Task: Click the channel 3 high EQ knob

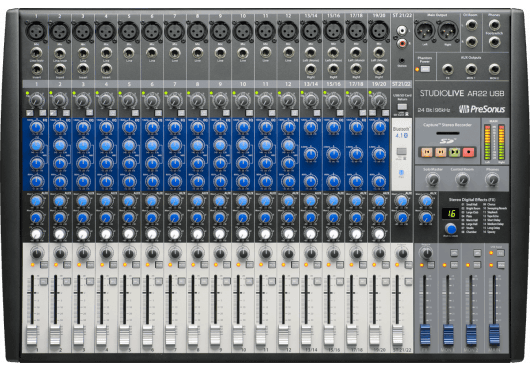Action: pyautogui.click(x=83, y=127)
